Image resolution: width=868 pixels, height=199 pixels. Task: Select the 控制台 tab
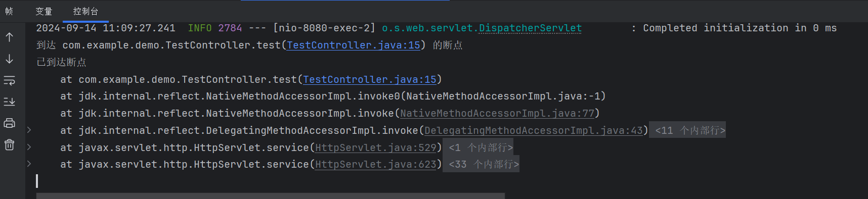point(85,11)
